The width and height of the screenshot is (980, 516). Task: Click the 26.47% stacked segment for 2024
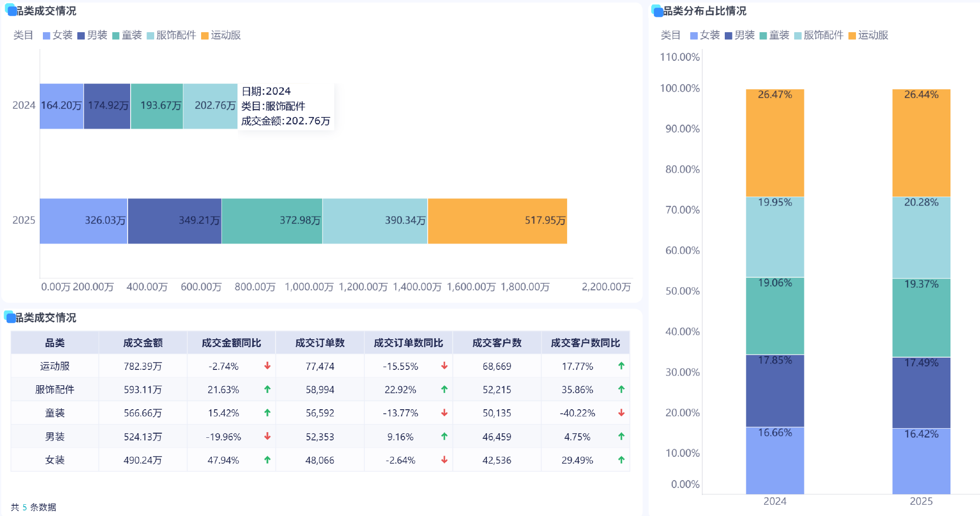(774, 142)
